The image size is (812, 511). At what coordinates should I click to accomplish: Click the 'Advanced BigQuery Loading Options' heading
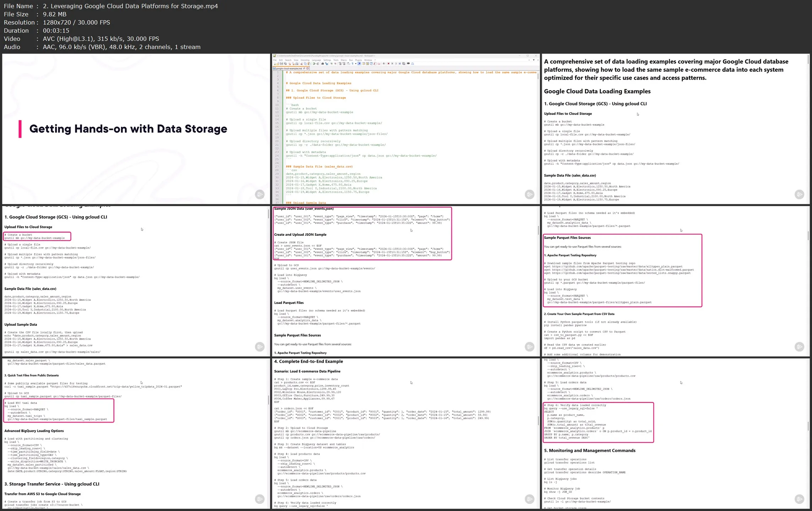point(34,431)
